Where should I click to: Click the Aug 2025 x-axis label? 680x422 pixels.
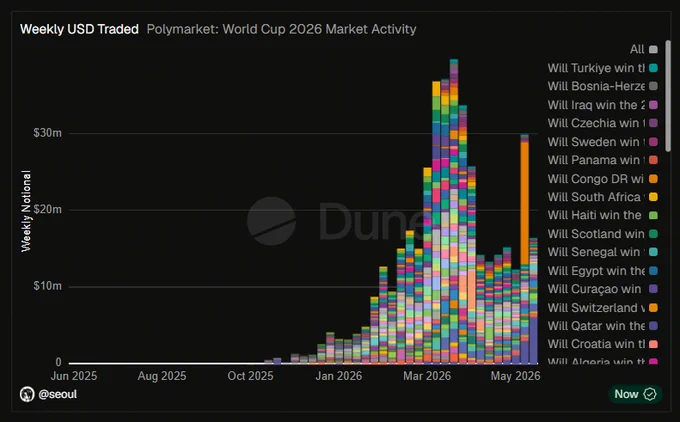coord(162,376)
